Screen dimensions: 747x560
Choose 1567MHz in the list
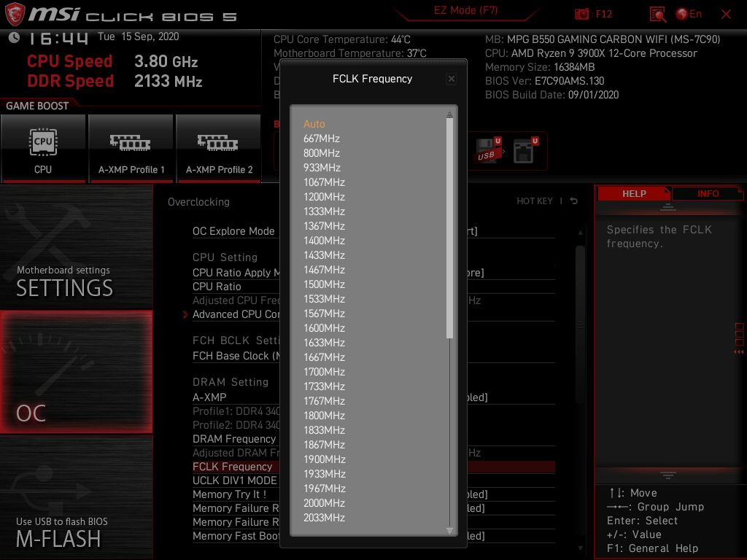(x=324, y=314)
